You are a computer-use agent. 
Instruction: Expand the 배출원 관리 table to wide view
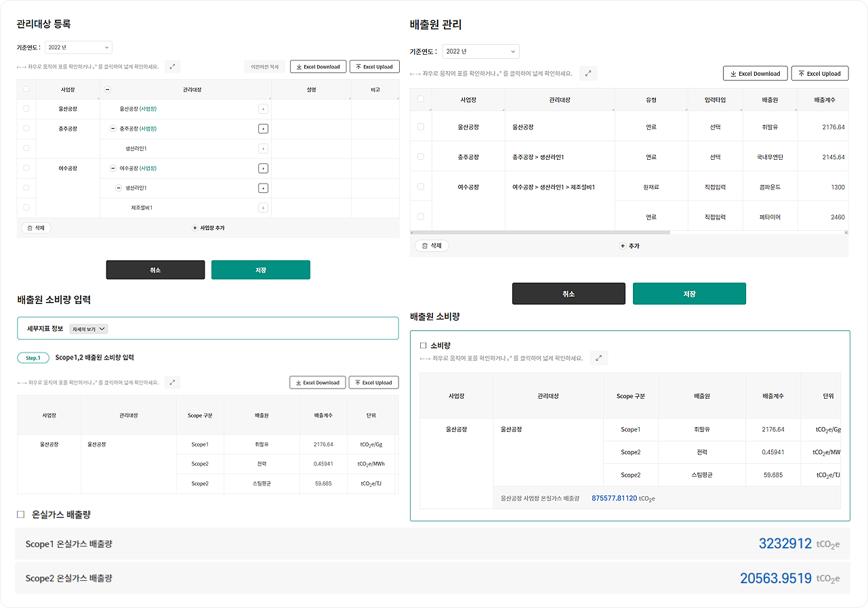tap(588, 73)
